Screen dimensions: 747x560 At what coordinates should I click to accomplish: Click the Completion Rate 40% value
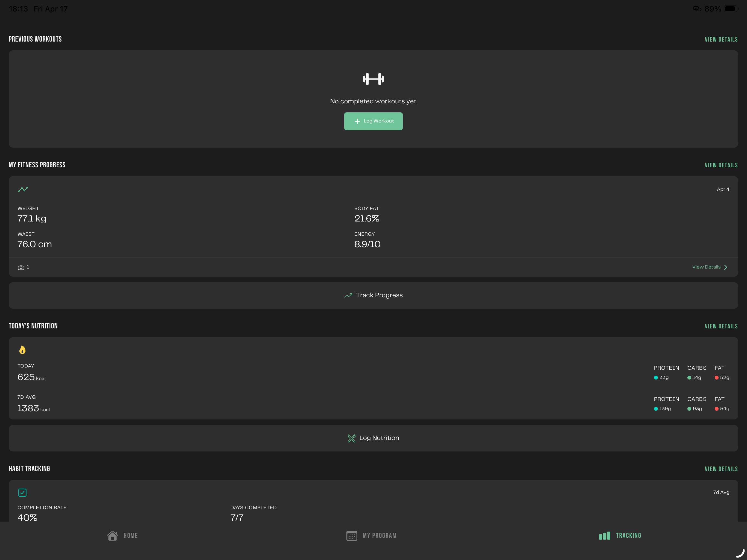(27, 518)
